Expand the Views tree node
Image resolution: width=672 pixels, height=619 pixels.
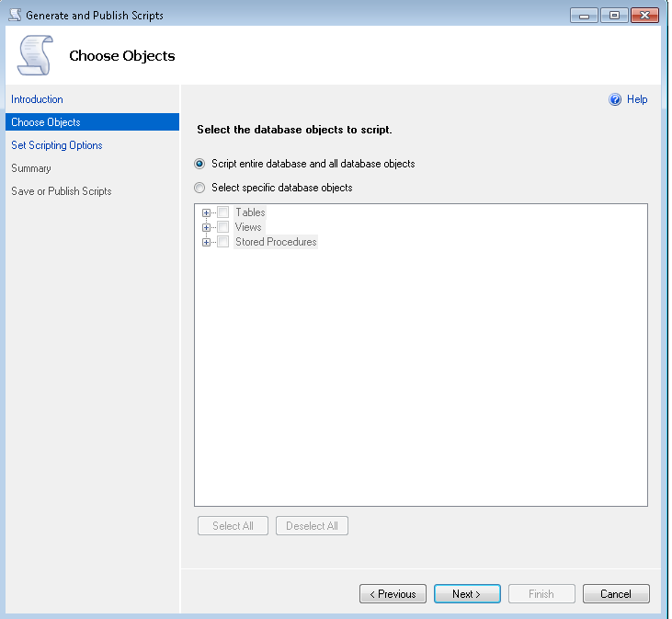pos(206,227)
